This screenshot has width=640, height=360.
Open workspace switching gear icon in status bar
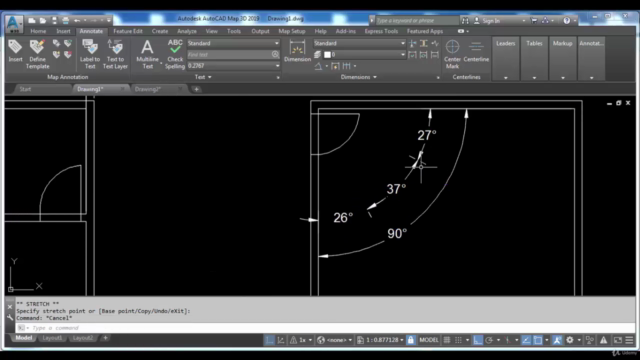570,340
